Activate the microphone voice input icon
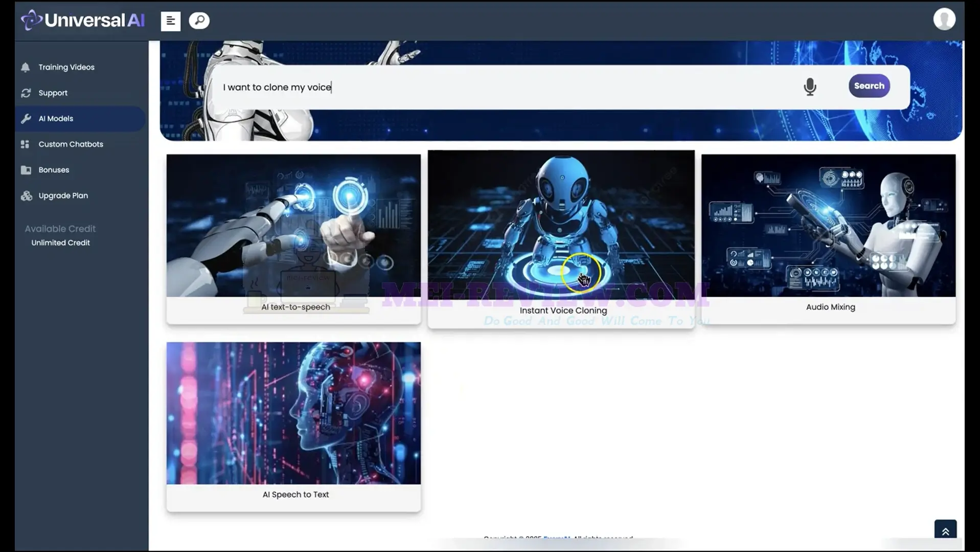This screenshot has width=980, height=552. 810,86
